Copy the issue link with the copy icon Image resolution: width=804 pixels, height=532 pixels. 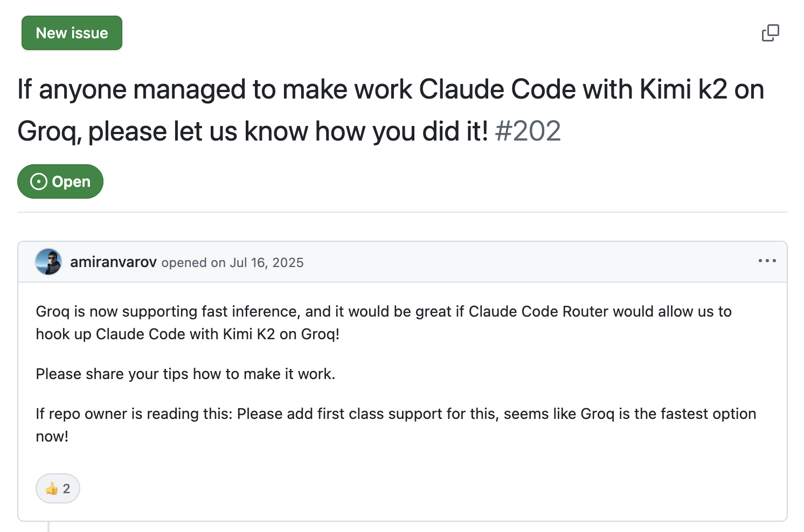coord(770,33)
